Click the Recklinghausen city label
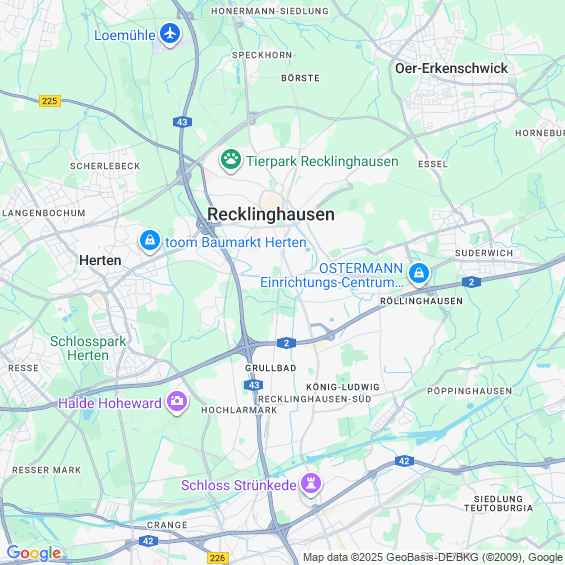Screen dimensions: 565x565 pos(271,214)
